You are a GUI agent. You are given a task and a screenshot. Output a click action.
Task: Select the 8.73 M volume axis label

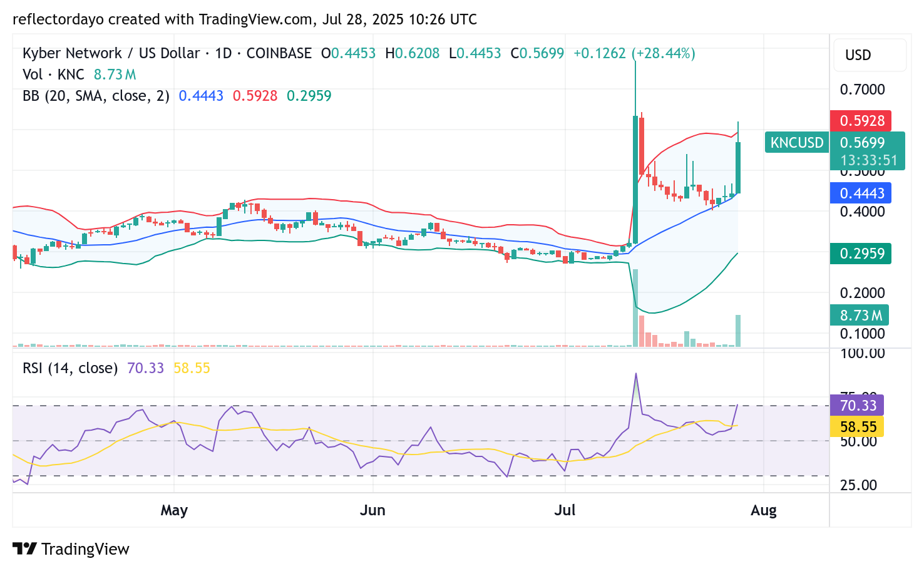tap(860, 315)
